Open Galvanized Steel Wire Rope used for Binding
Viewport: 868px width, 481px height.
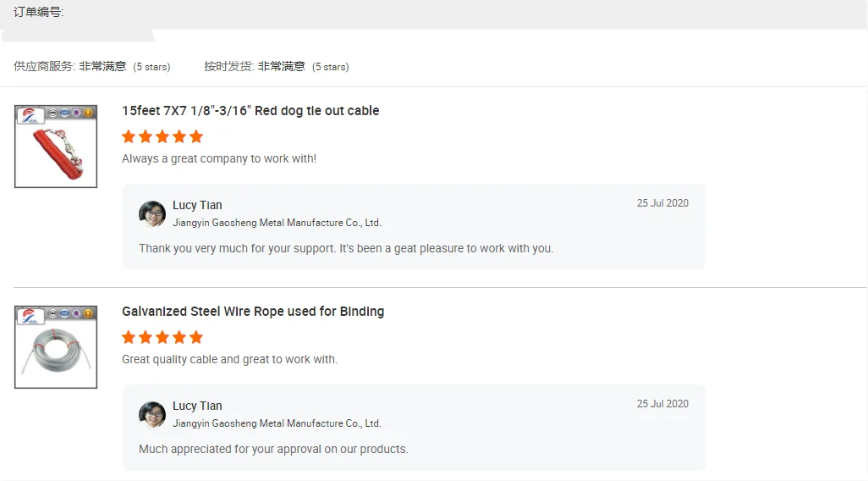point(253,312)
